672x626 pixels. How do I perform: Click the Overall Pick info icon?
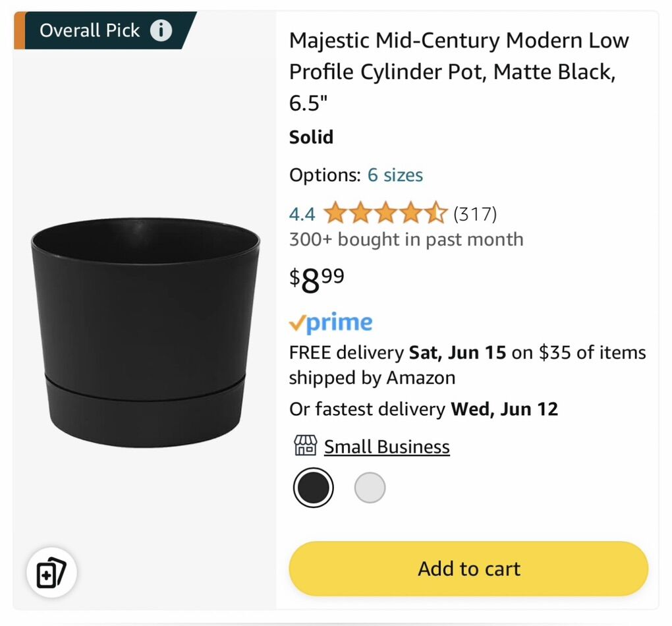[161, 30]
